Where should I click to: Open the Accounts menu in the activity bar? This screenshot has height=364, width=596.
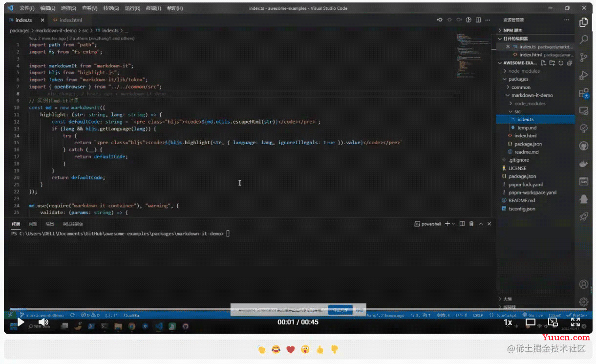click(x=583, y=284)
